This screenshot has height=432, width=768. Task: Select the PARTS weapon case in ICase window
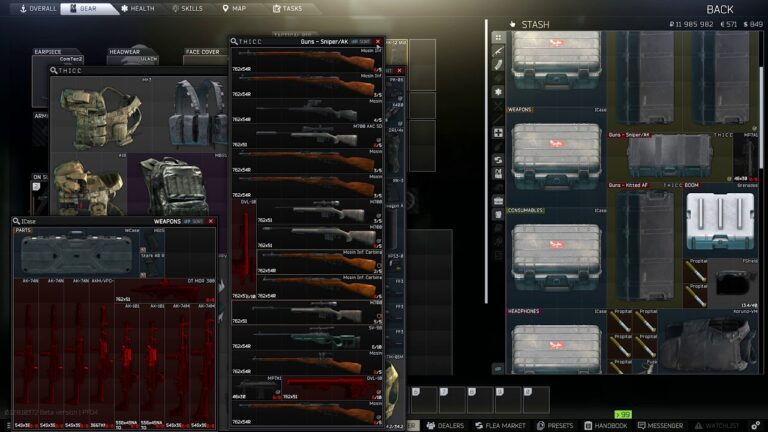(x=76, y=253)
